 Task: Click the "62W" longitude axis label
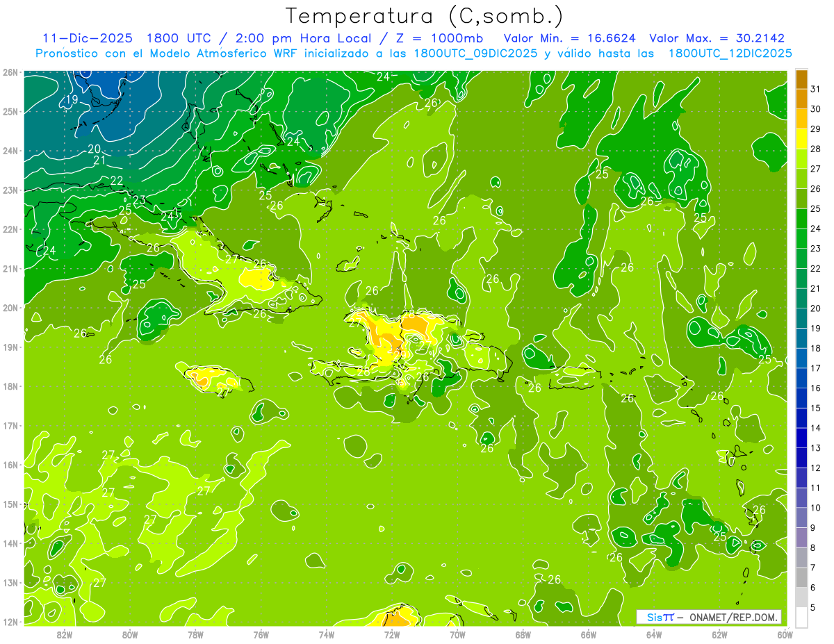(719, 635)
